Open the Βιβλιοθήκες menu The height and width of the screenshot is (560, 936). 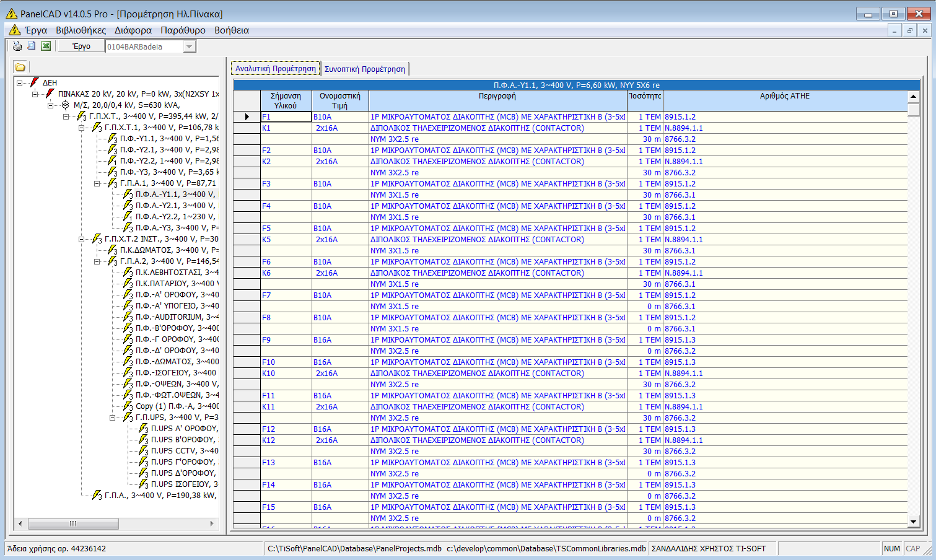pos(82,29)
